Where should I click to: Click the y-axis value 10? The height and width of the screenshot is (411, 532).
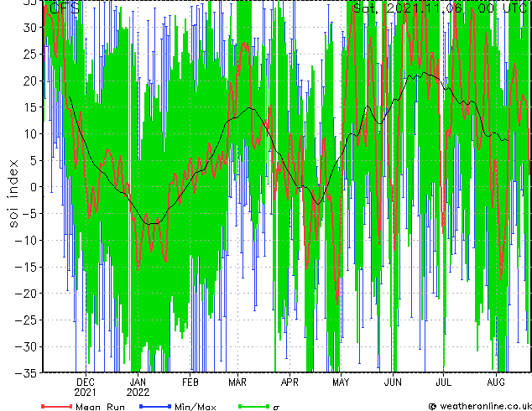pos(29,134)
